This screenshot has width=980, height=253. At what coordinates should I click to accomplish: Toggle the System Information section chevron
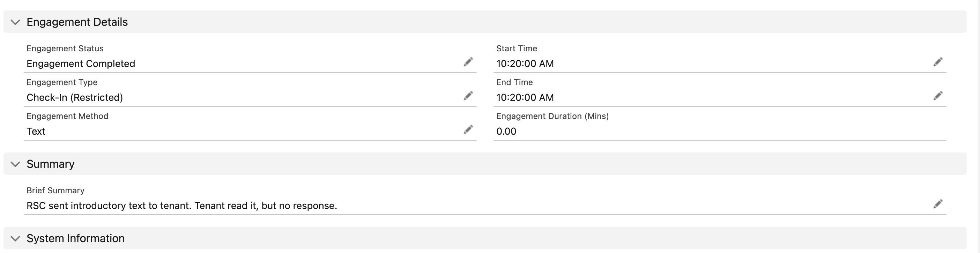pos(15,239)
